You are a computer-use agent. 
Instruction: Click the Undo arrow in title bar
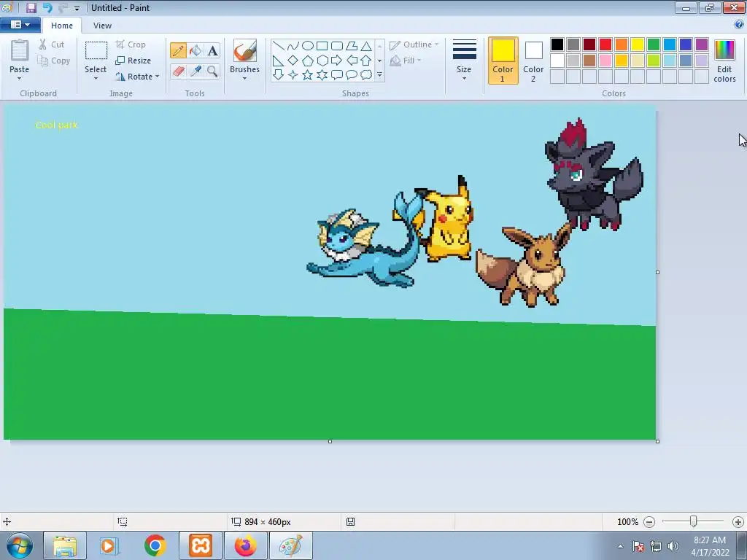click(47, 7)
